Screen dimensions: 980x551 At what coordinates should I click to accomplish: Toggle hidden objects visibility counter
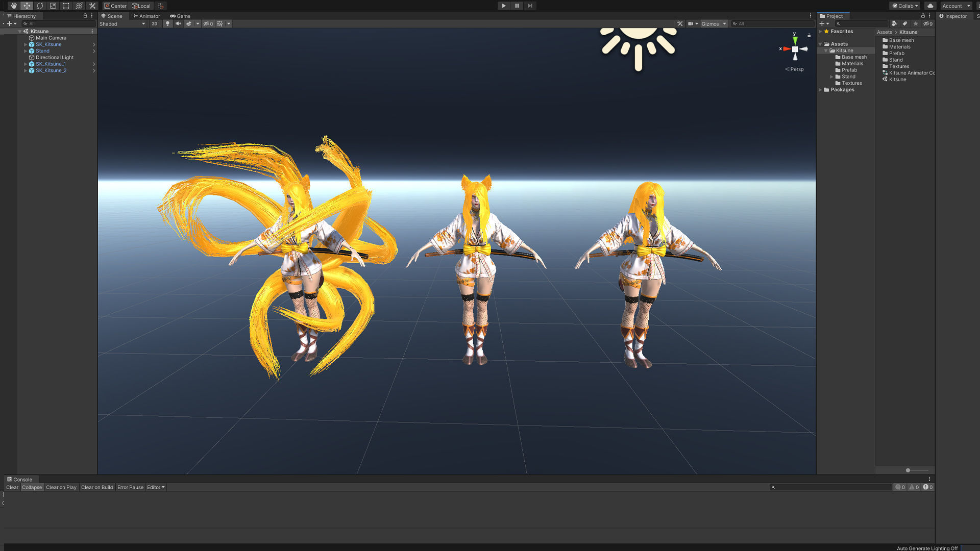pyautogui.click(x=208, y=23)
